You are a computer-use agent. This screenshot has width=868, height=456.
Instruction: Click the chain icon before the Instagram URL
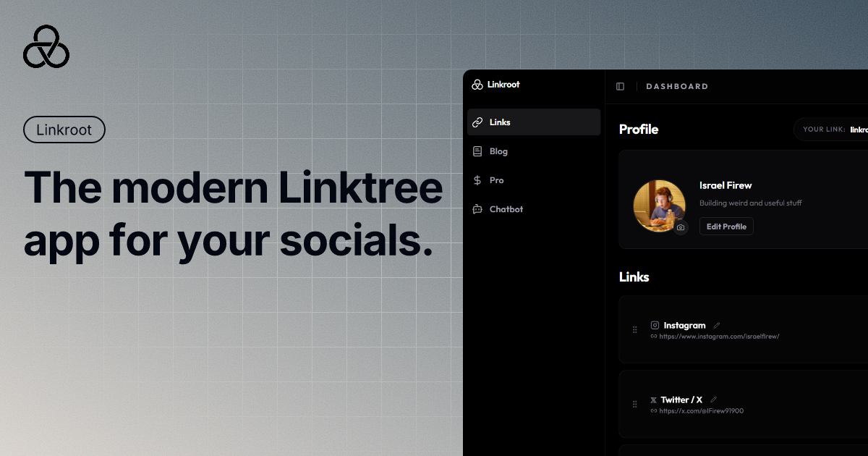coord(655,336)
